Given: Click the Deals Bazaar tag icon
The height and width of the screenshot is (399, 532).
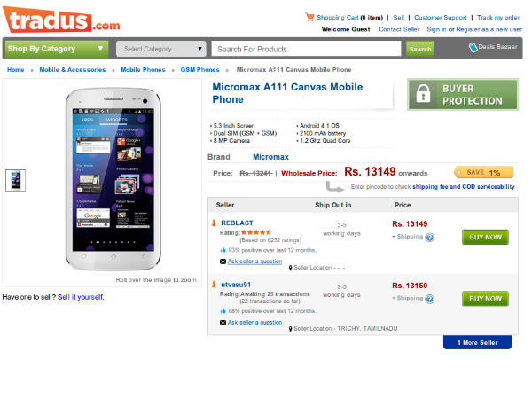Looking at the screenshot, I should click(473, 48).
